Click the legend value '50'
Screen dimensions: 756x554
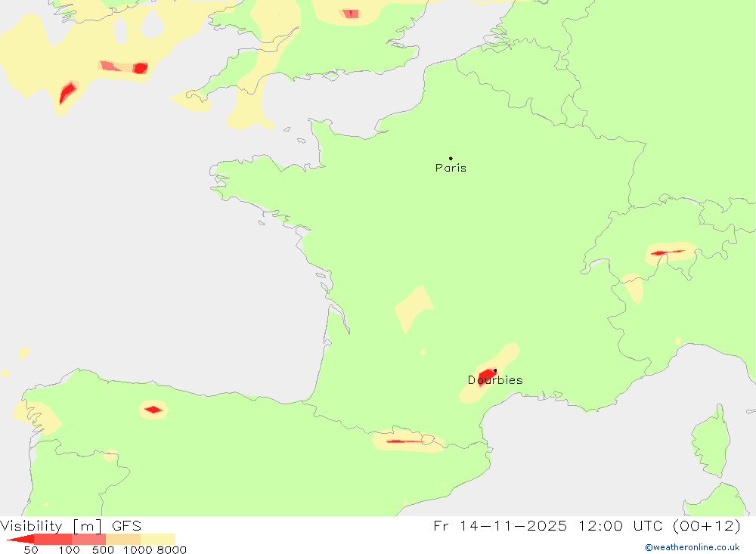[31, 550]
